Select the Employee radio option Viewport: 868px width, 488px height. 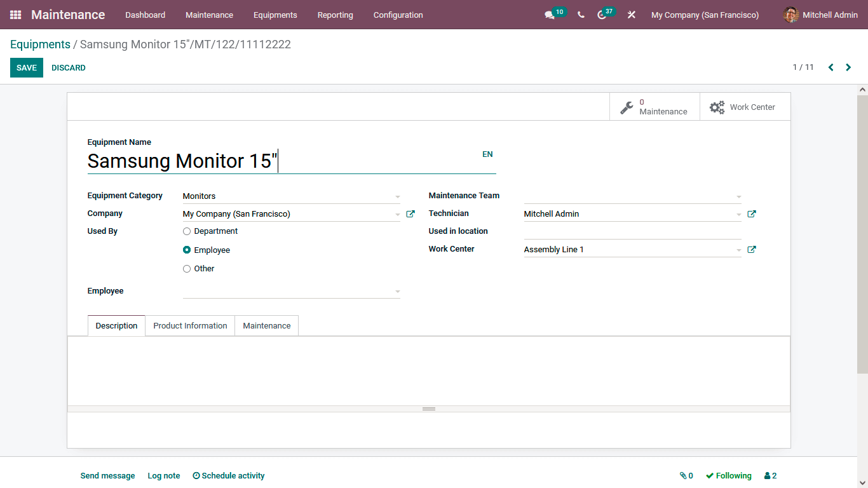(x=187, y=250)
